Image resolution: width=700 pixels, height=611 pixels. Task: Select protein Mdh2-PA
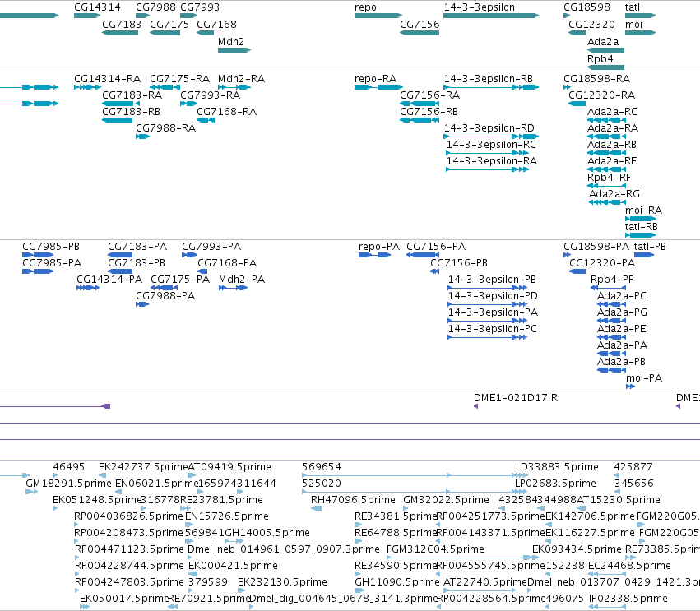click(242, 280)
